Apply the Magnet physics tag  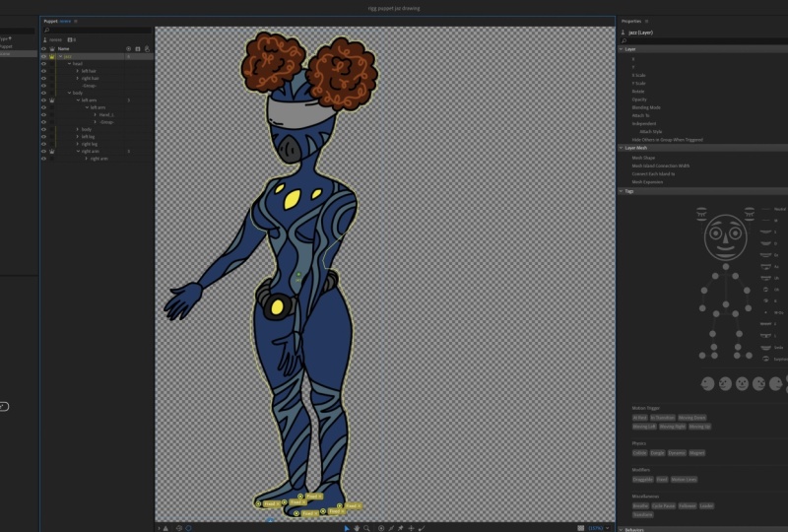[696, 453]
